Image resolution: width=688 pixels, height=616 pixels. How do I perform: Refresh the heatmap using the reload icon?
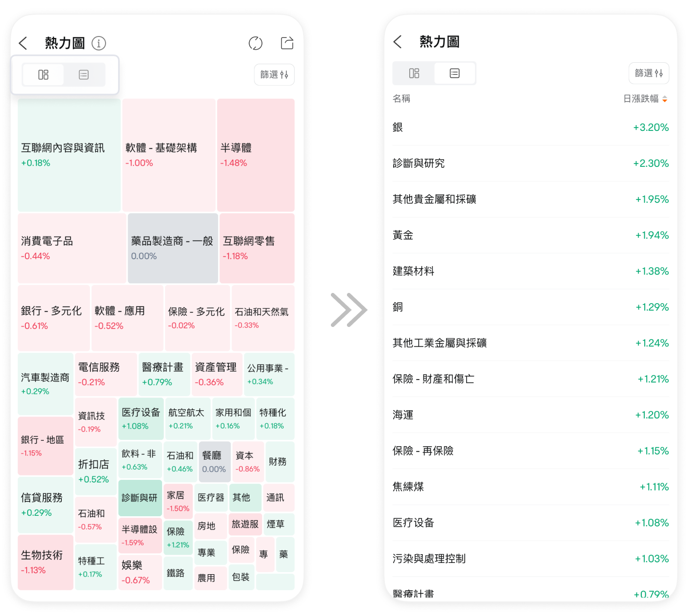pos(256,43)
